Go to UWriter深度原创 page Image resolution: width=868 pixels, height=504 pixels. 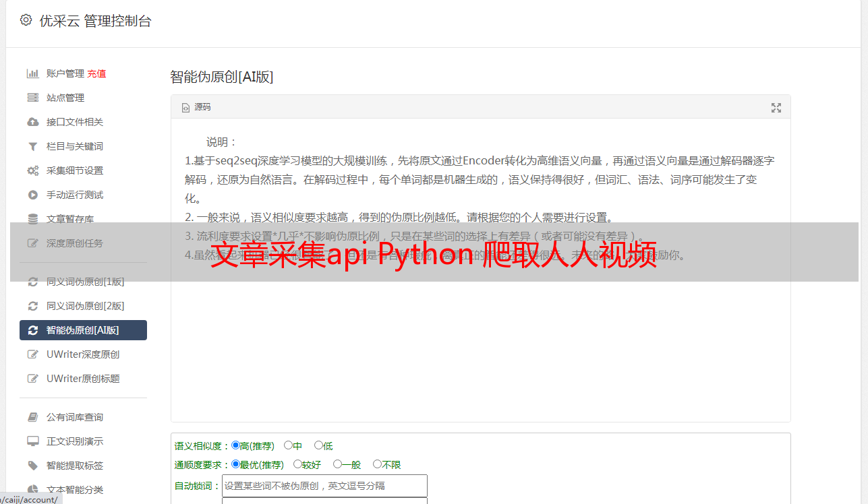tap(83, 354)
